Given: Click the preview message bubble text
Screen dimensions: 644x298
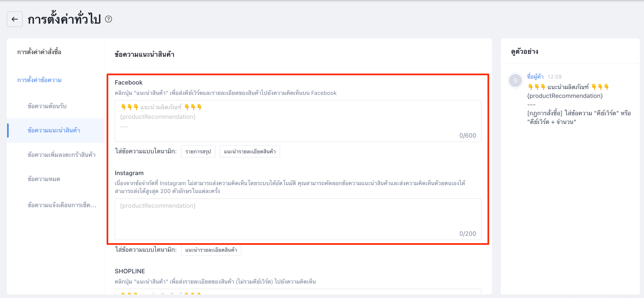Looking at the screenshot, I should click(579, 105).
